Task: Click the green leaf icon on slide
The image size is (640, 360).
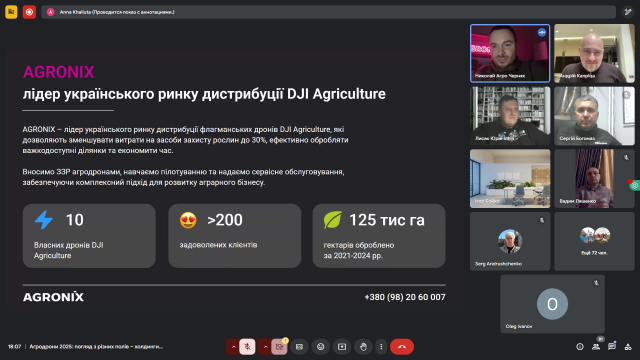Action: [333, 220]
